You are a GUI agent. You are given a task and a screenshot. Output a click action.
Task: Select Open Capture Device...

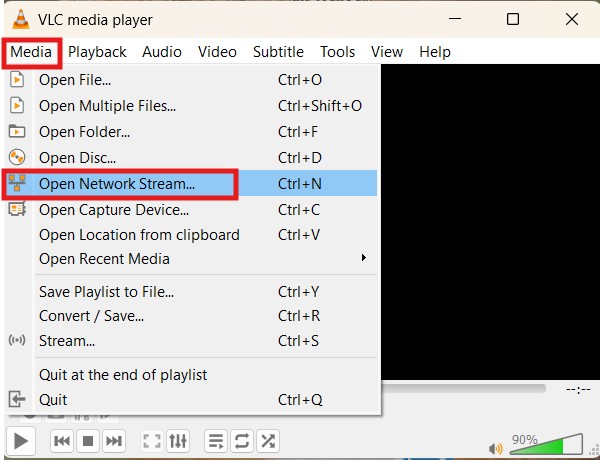pos(191,209)
